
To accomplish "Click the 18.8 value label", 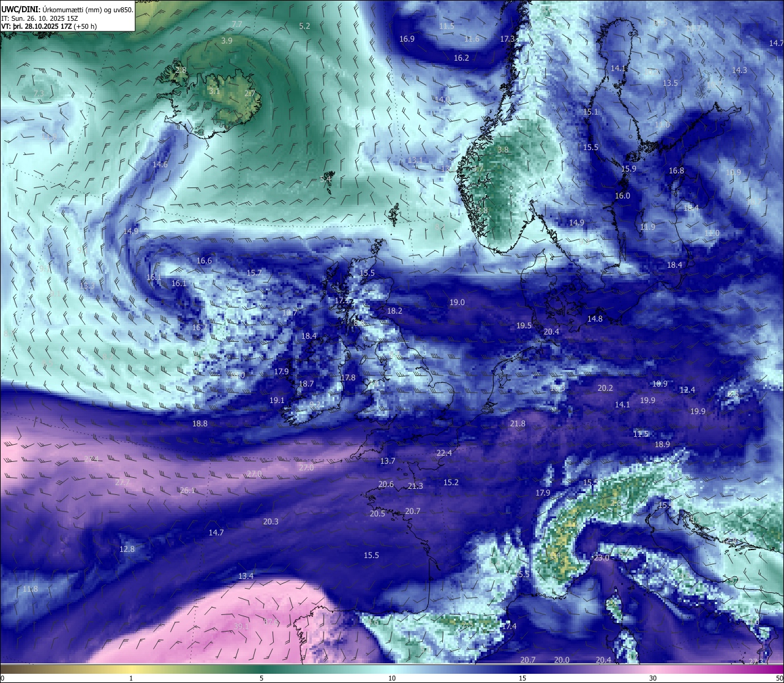I will 200,423.
